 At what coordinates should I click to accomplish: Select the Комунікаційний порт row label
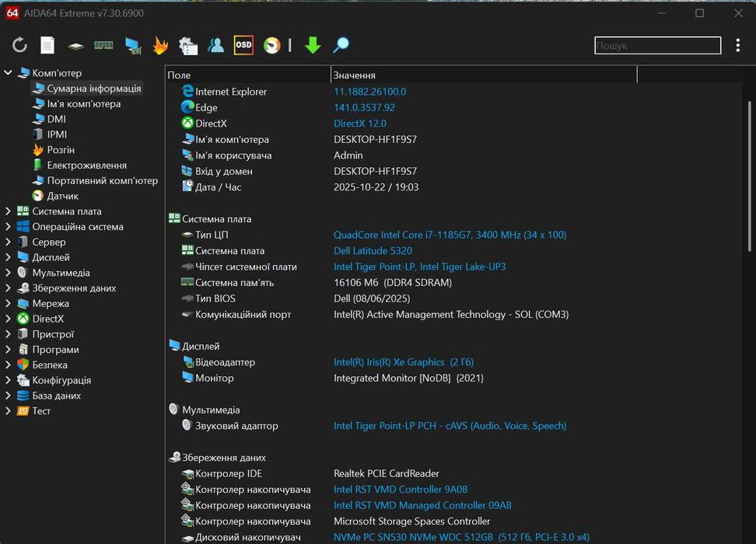[x=243, y=314]
